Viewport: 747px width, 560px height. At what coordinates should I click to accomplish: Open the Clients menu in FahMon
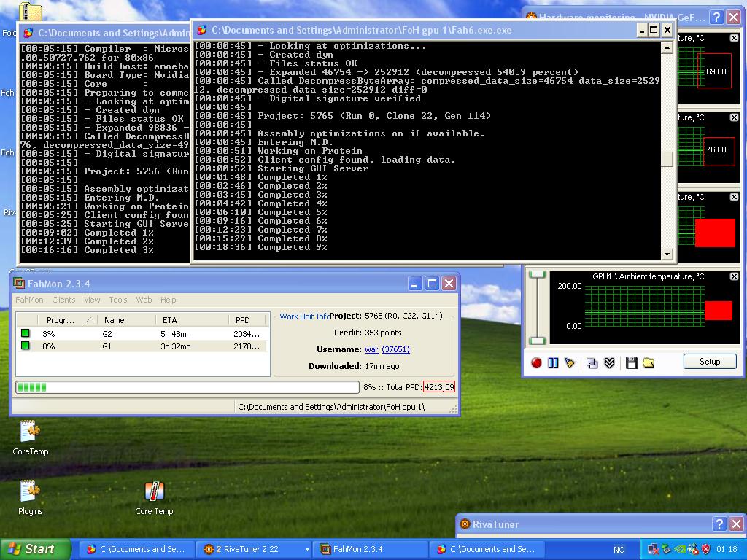63,300
